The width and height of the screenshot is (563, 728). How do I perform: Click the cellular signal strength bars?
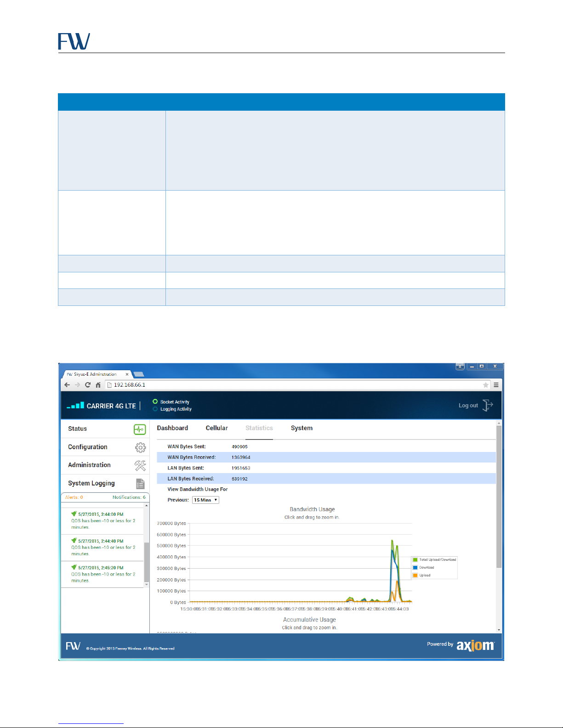[75, 406]
